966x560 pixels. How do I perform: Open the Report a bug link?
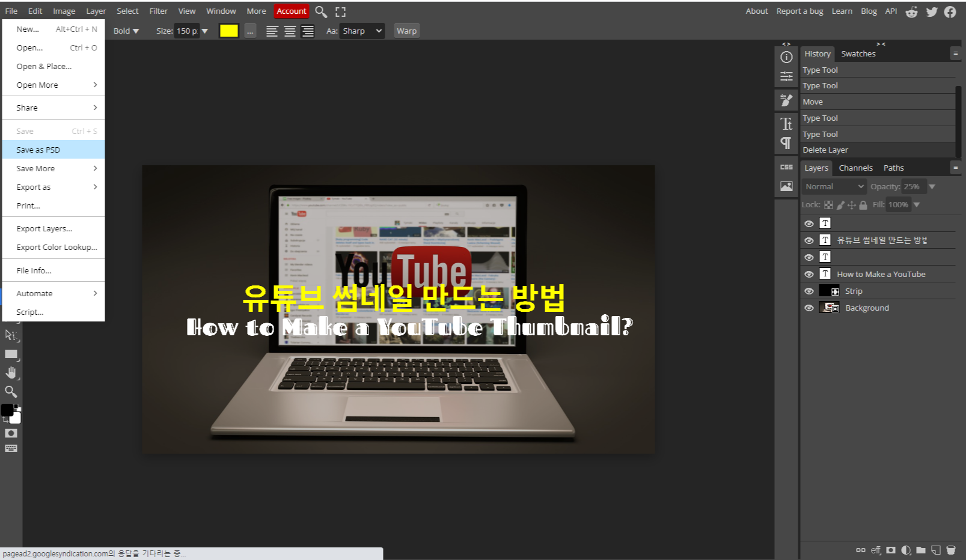799,11
